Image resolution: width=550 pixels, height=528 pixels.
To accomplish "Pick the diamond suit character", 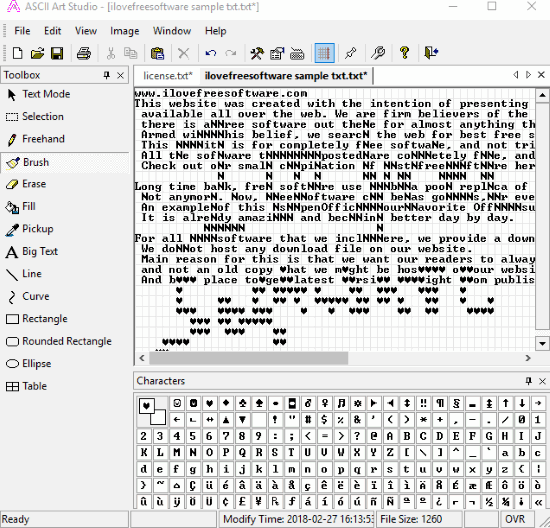I will click(x=226, y=403).
